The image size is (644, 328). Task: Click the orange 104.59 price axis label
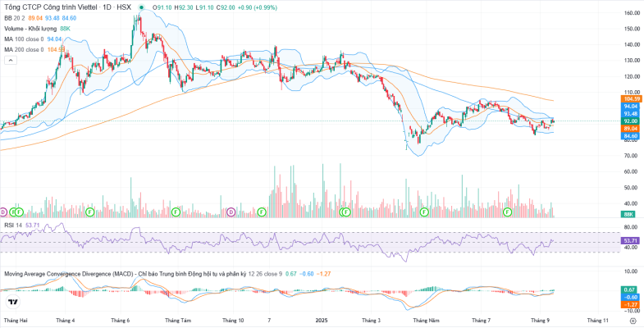[x=632, y=99]
